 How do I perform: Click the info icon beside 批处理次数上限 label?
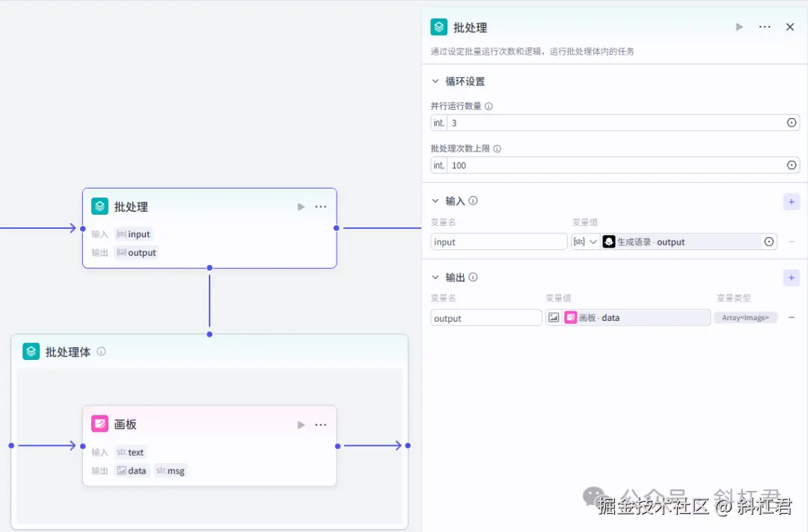click(500, 148)
